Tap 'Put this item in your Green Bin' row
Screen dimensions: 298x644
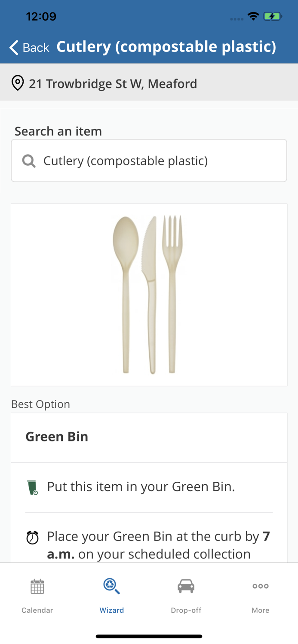point(141,487)
